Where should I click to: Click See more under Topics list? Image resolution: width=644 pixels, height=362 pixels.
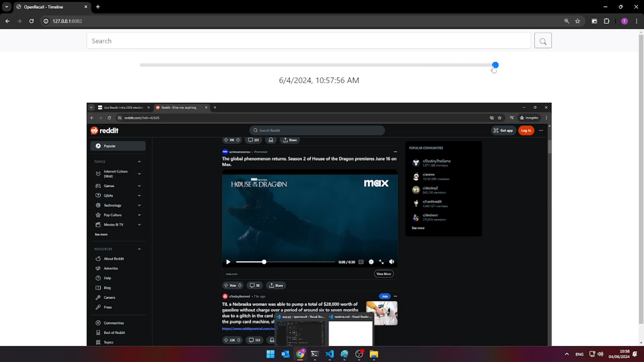[101, 234]
